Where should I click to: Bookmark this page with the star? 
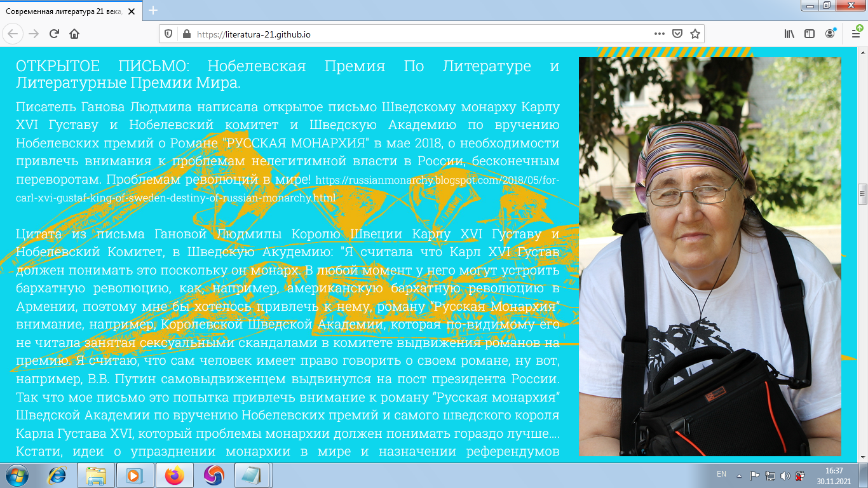click(695, 34)
